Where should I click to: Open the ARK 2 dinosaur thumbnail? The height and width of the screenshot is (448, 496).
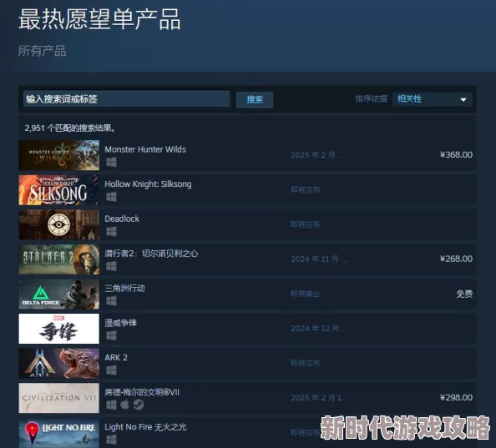pyautogui.click(x=58, y=364)
